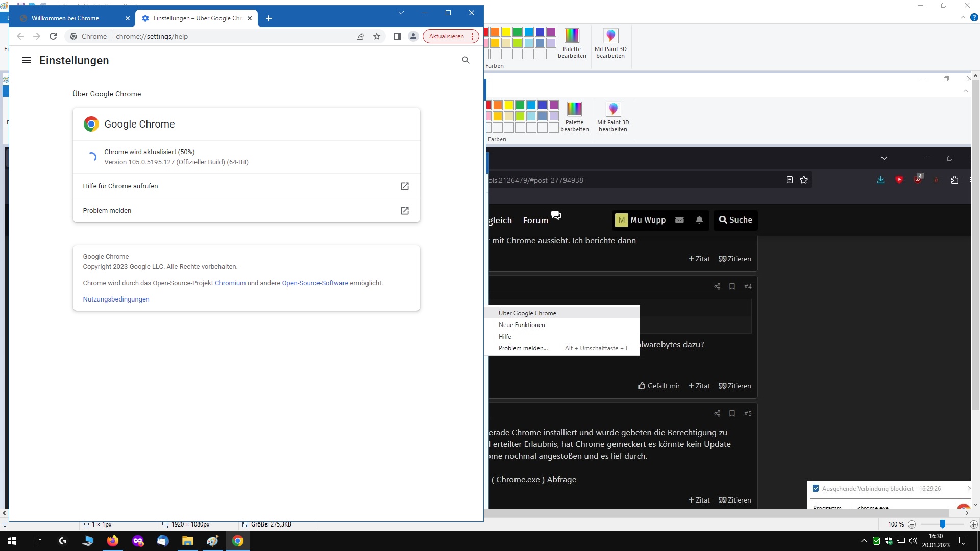This screenshot has height=551, width=980.
Task: Click the share page icon in address bar
Action: coord(360,36)
